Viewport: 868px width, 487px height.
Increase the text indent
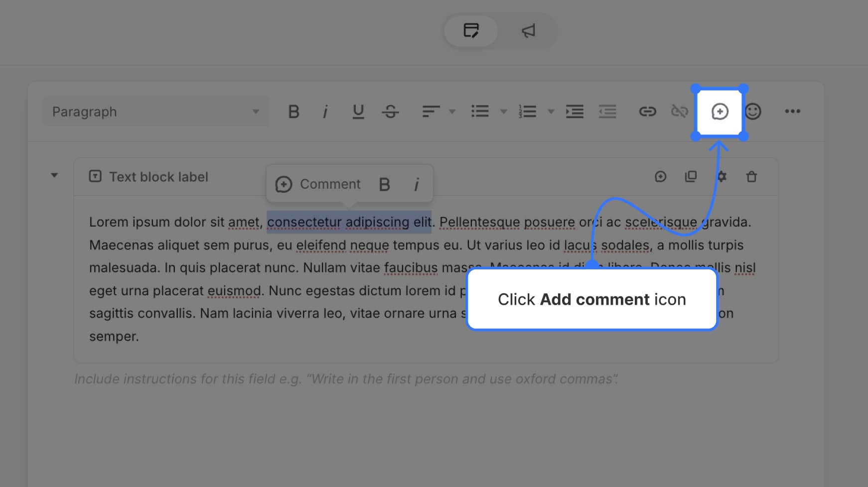575,111
